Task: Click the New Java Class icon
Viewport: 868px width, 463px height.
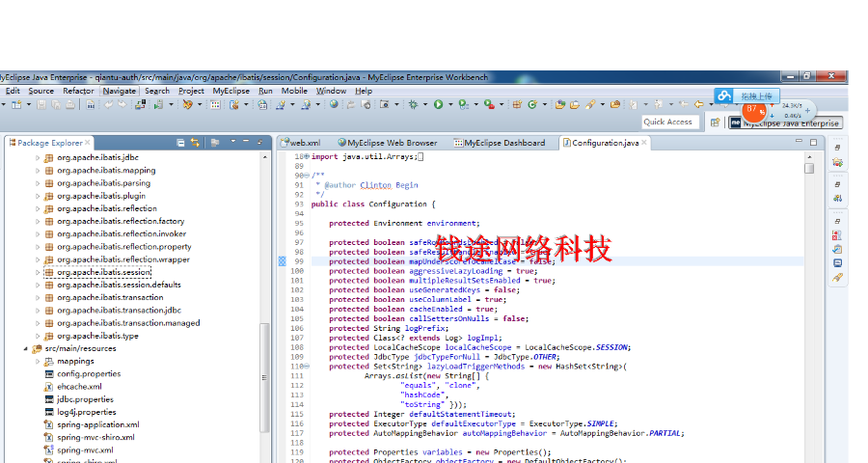Action: point(532,104)
